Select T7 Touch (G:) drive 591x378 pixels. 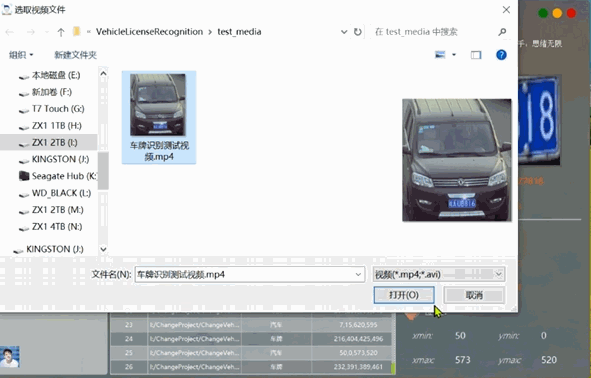[58, 109]
